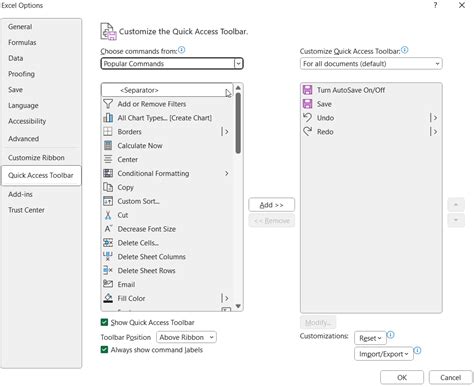Click the Calculate Now calculator icon

point(108,145)
